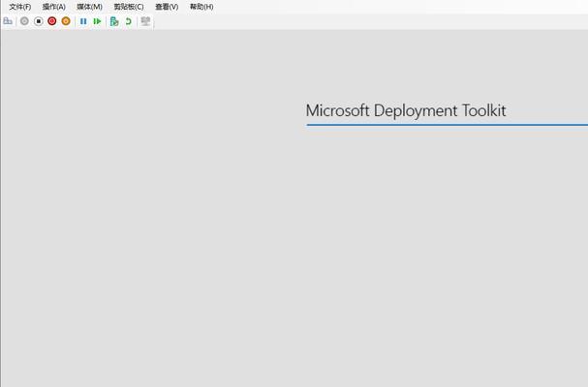The width and height of the screenshot is (588, 387).
Task: Open the 查看(V) menu
Action: pyautogui.click(x=167, y=7)
